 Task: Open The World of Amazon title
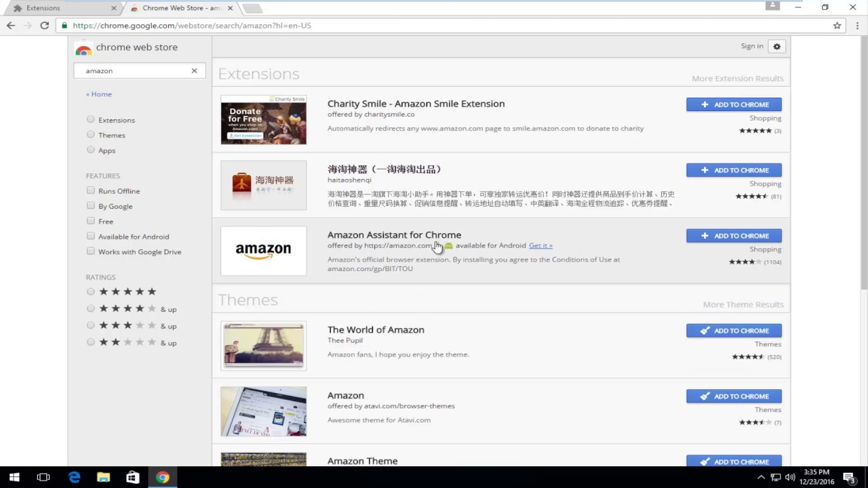tap(376, 329)
